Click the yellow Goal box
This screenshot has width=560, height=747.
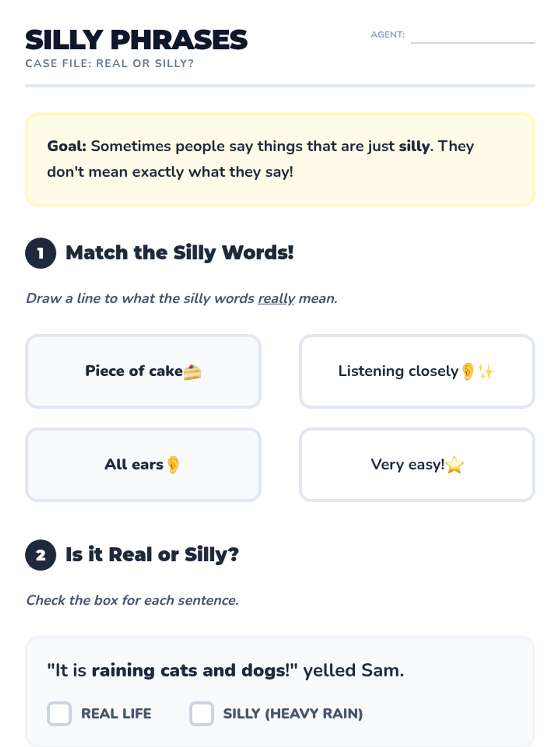[x=280, y=159]
